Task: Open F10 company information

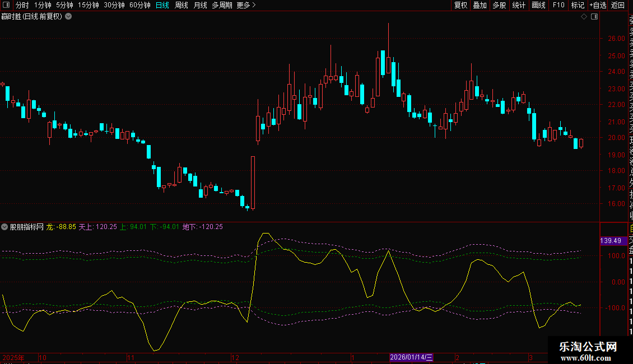Action: click(558, 5)
